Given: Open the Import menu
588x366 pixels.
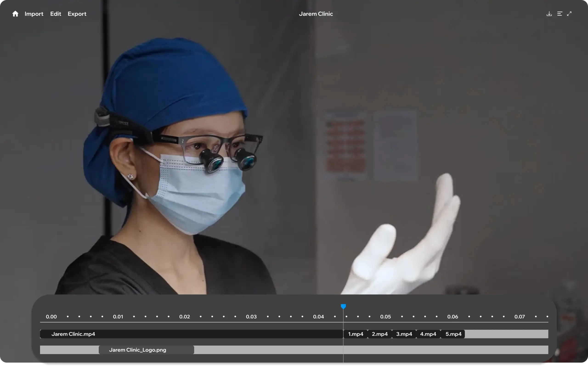Looking at the screenshot, I should point(34,14).
